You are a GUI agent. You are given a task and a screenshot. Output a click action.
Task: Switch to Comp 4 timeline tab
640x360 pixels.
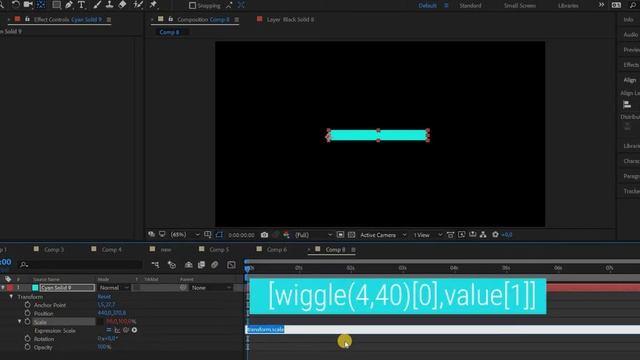point(111,249)
